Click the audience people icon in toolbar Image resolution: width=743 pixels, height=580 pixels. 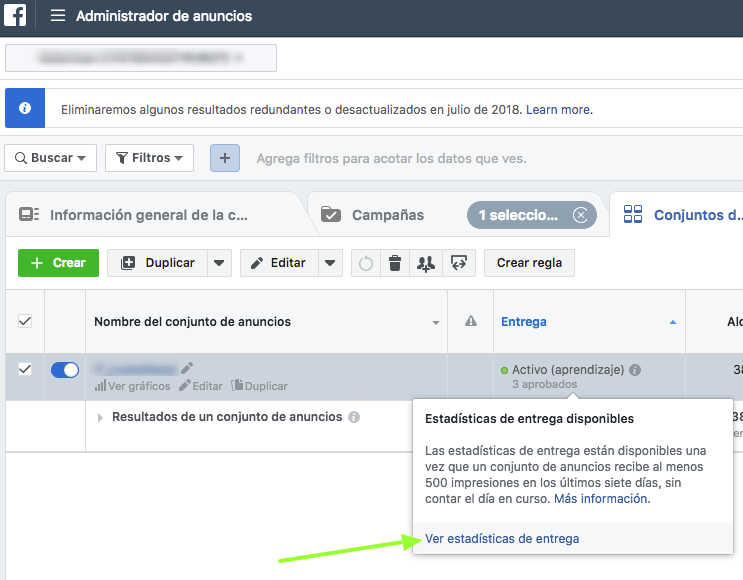[x=426, y=263]
